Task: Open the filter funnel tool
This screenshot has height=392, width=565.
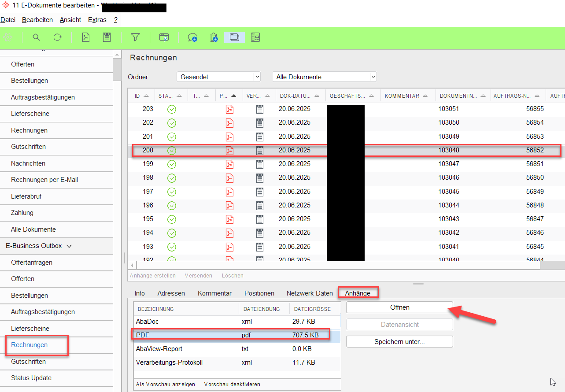Action: pos(135,37)
